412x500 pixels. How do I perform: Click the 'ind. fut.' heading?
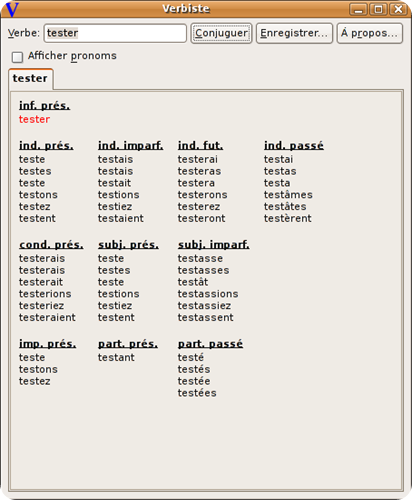point(200,146)
